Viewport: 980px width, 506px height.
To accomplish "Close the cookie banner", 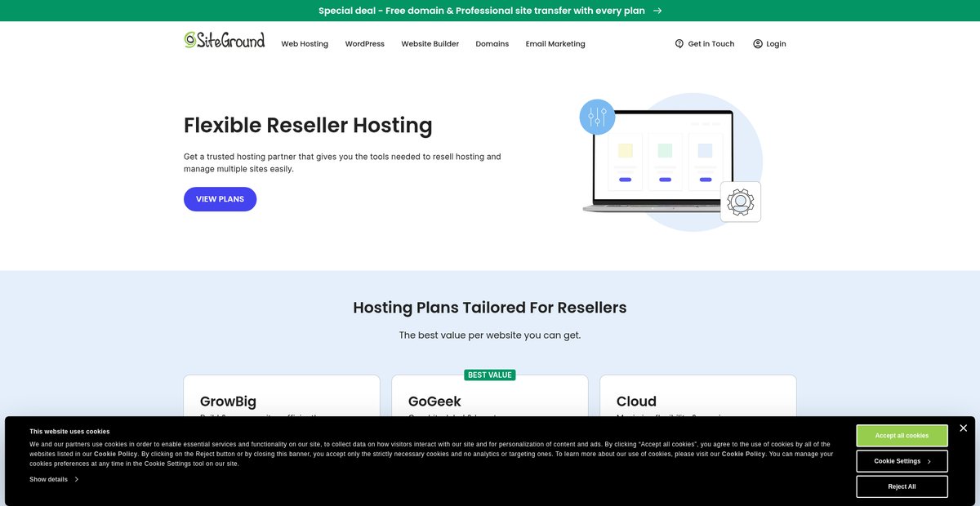I will point(964,428).
